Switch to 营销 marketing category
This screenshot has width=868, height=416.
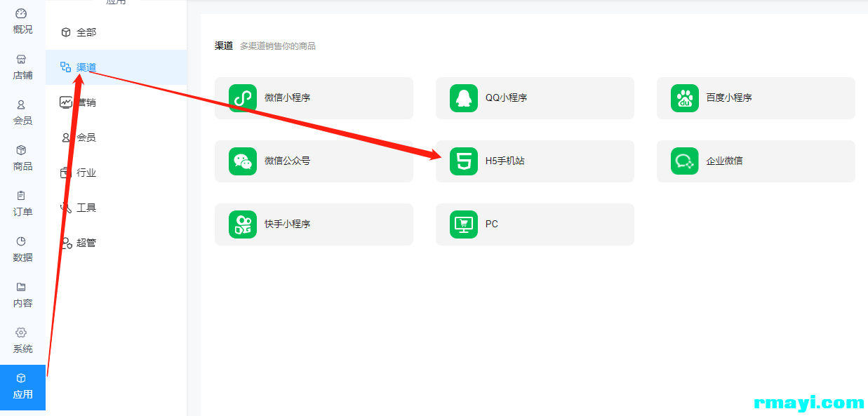(x=116, y=102)
